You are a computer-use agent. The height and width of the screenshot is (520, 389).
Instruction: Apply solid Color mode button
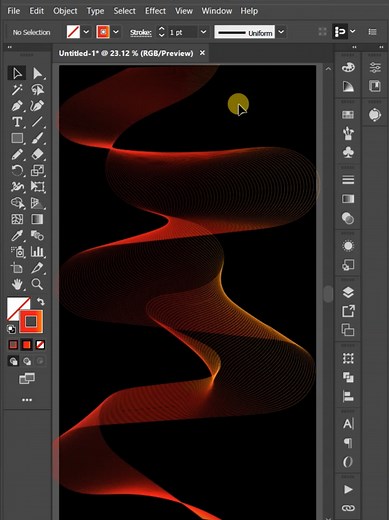(13, 345)
